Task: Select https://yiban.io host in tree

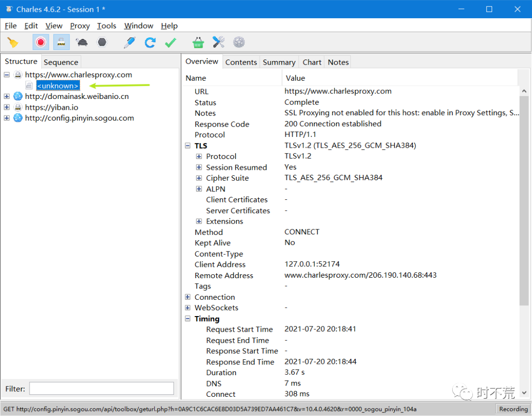Action: [x=52, y=107]
